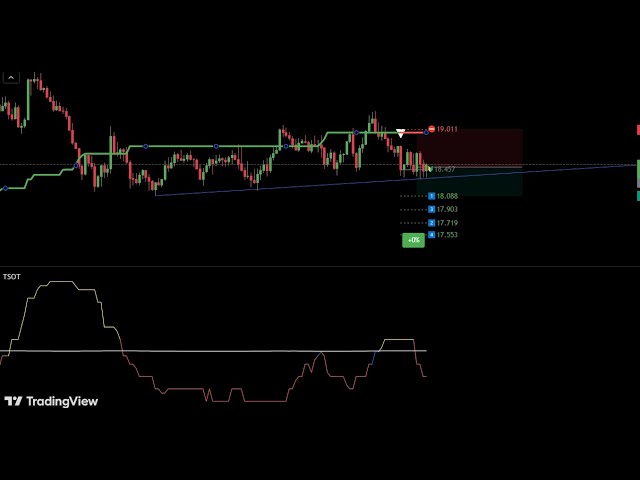Screen dimensions: 640x480
Task: Collapse the chart legend with the chevron button
Action: [11, 78]
